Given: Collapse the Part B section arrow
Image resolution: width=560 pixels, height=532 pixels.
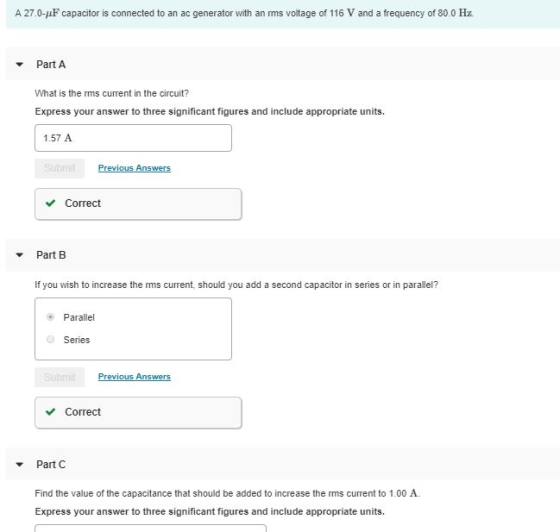Looking at the screenshot, I should point(20,255).
